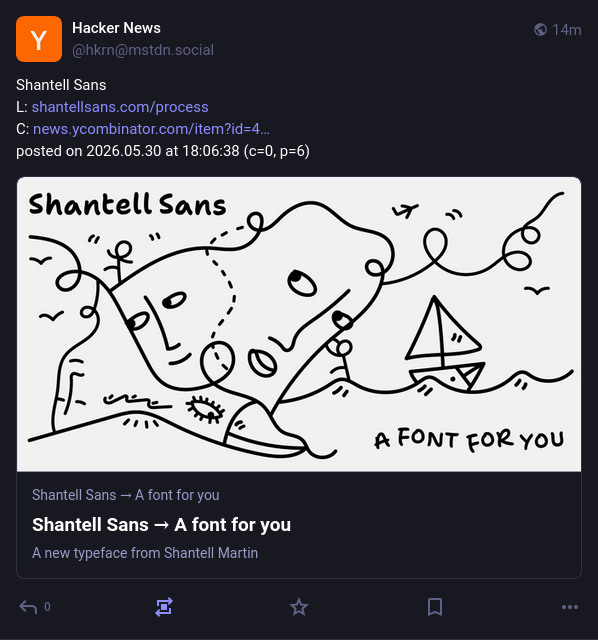This screenshot has width=598, height=640.
Task: Open the post via the 14m timestamp
Action: point(567,30)
